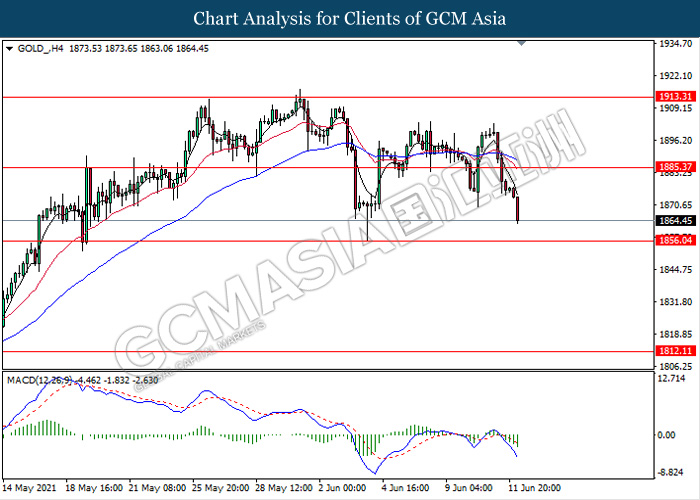Click the 4 Jun 16:00 time label
Image resolution: width=700 pixels, height=500 pixels.
[406, 488]
